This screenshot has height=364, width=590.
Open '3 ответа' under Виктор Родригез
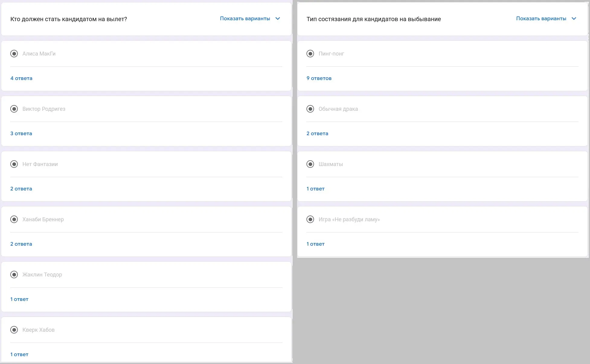coord(21,133)
